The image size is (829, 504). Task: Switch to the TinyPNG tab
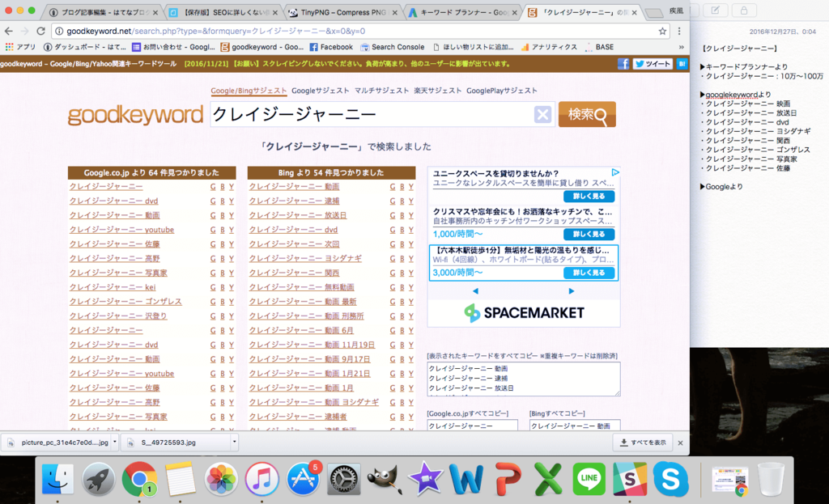pyautogui.click(x=342, y=12)
